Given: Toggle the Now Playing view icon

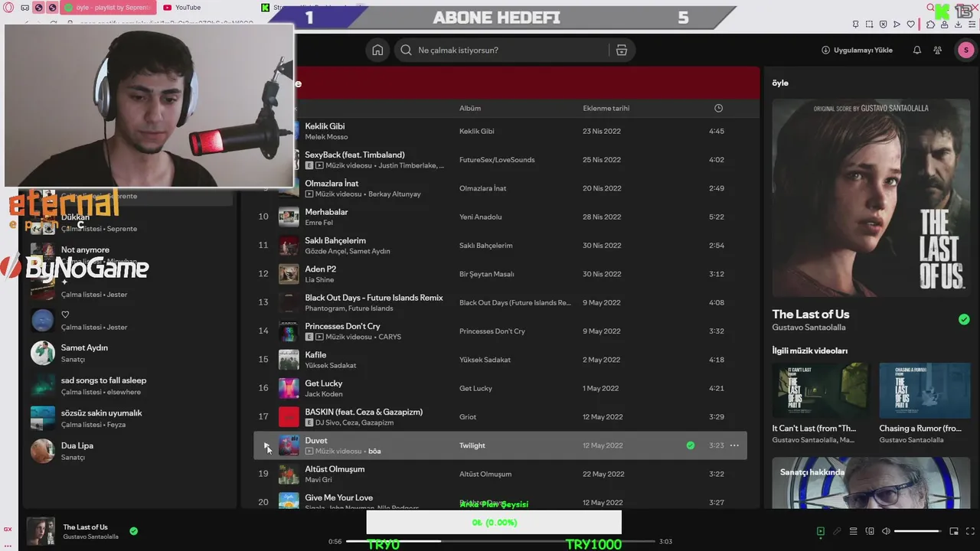Looking at the screenshot, I should click(820, 531).
